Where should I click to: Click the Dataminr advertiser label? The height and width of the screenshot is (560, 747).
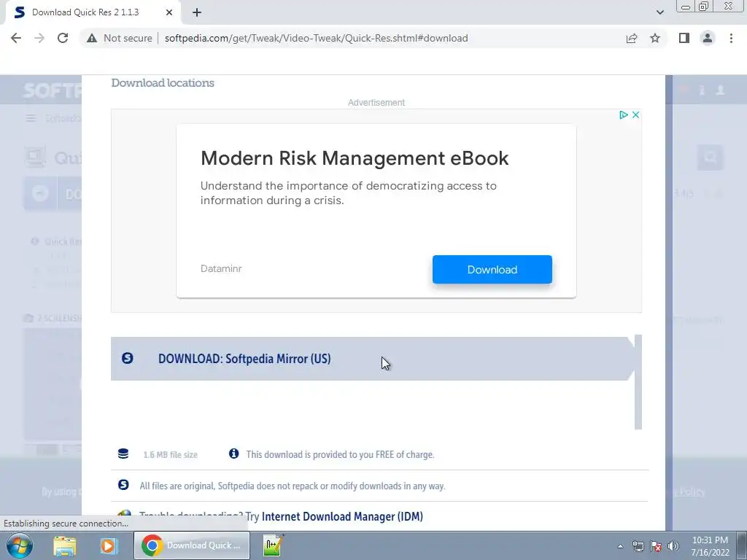pyautogui.click(x=221, y=268)
